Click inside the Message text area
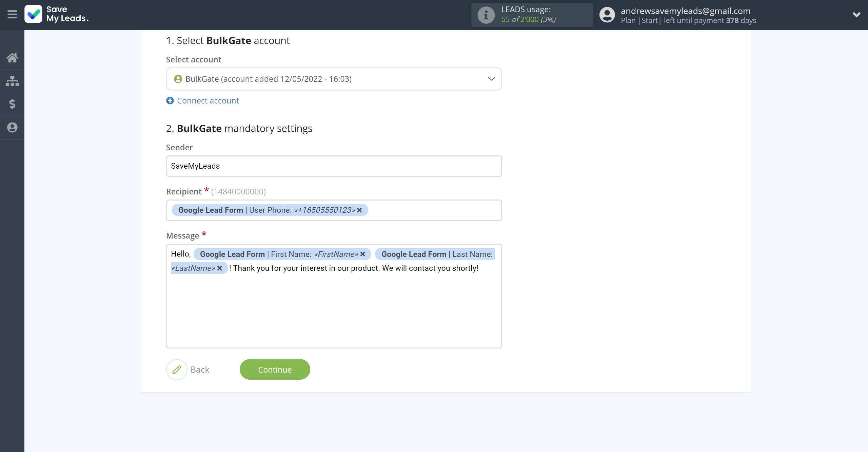 pos(334,296)
